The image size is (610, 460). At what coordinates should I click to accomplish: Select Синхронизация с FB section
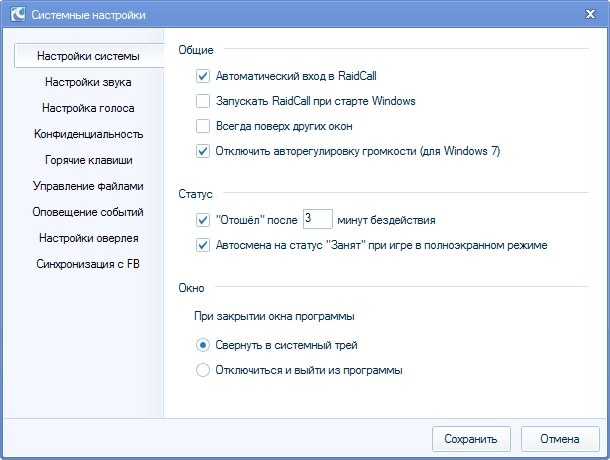pyautogui.click(x=88, y=264)
